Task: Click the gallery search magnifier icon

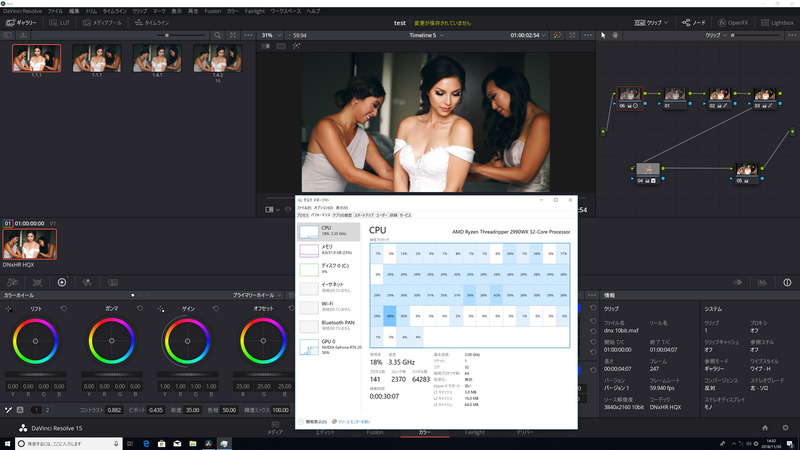Action: coord(218,35)
